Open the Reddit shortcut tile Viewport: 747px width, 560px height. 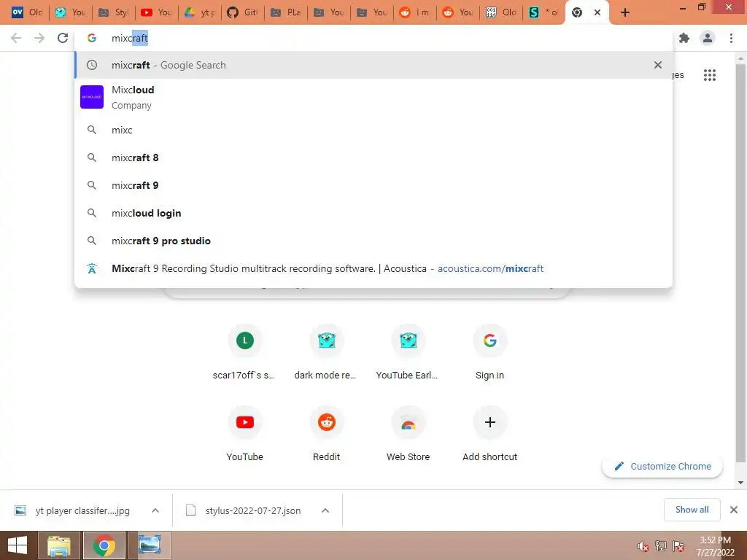326,434
